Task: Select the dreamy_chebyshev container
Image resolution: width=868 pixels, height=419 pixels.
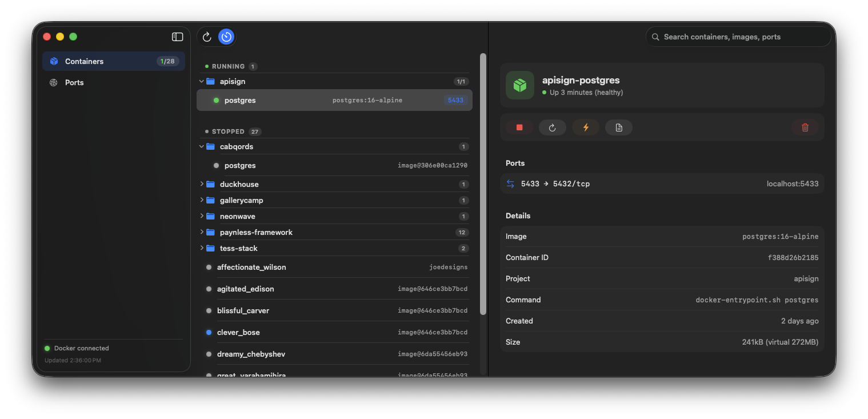Action: (334, 354)
